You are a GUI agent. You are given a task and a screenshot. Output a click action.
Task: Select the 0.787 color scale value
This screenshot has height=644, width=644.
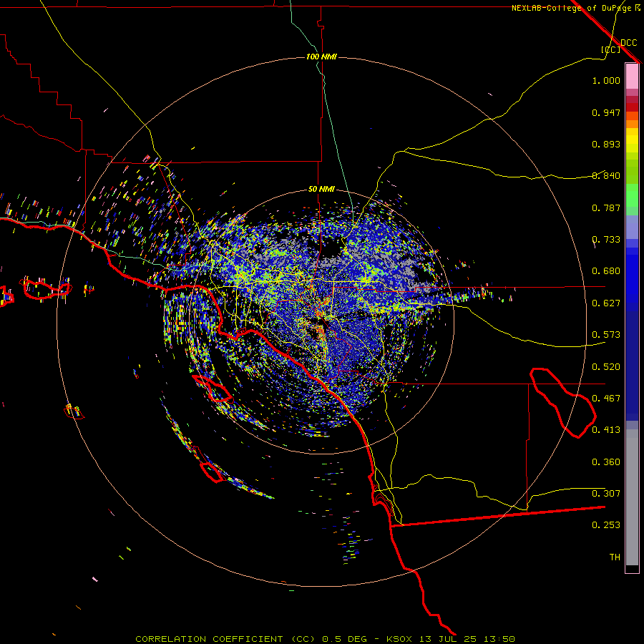click(x=606, y=208)
